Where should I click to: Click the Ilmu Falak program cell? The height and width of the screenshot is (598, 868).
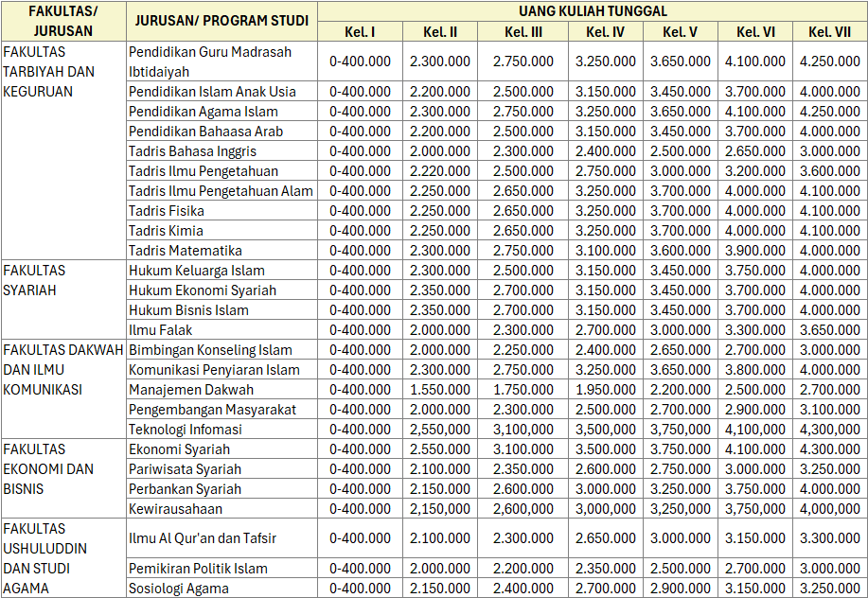click(x=222, y=329)
